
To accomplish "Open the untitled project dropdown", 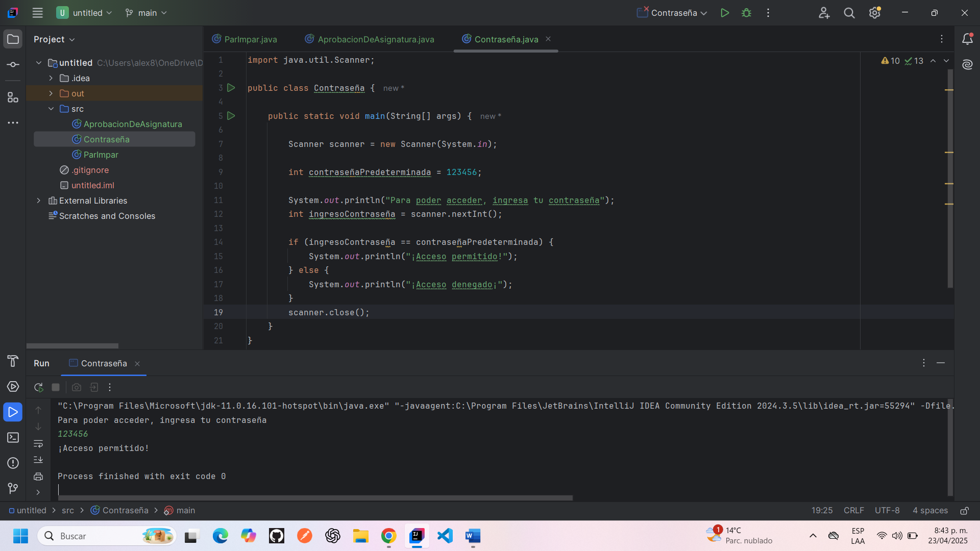I will point(84,13).
